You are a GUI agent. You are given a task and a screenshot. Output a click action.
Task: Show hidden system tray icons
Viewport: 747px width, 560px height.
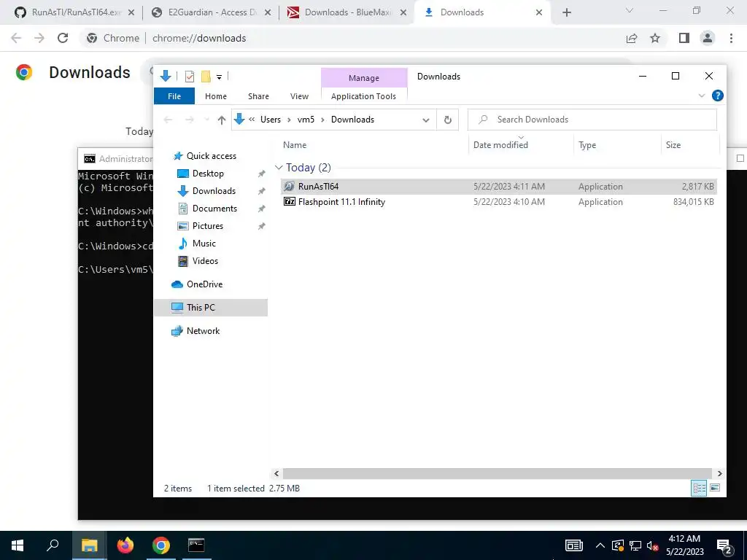(600, 545)
